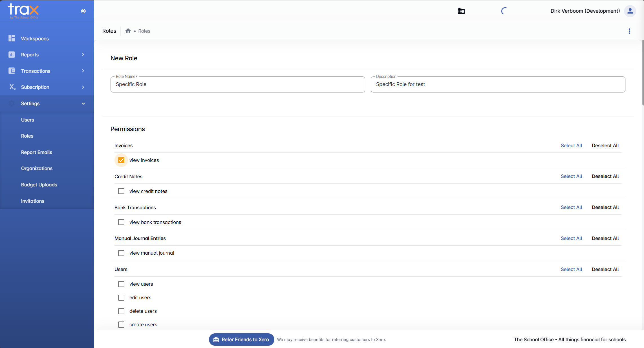Check the view bank transactions checkbox
The width and height of the screenshot is (644, 348).
[x=121, y=222]
